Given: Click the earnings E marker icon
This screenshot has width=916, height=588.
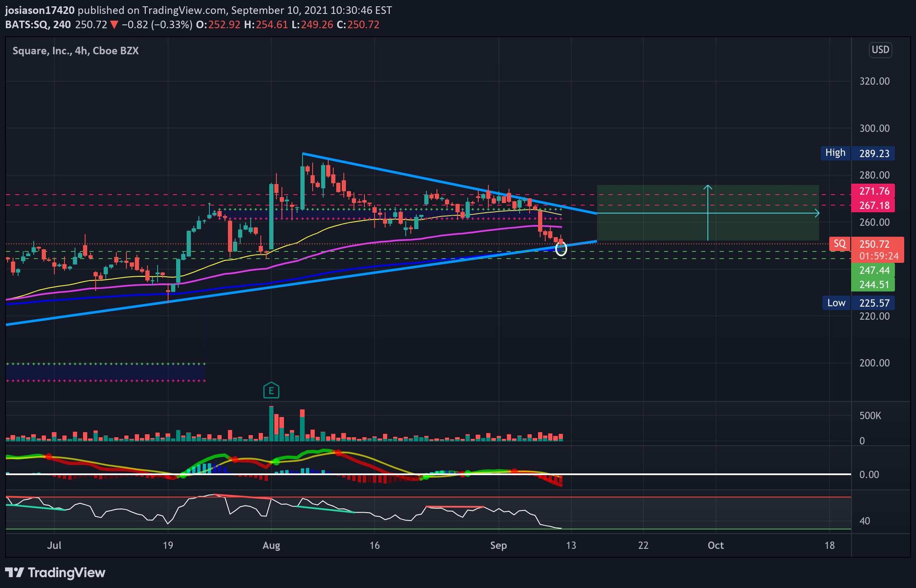Looking at the screenshot, I should pos(271,390).
